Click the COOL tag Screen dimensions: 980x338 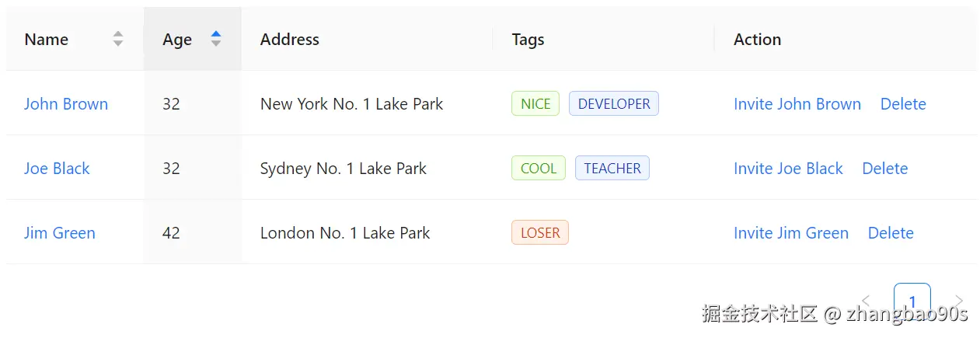pyautogui.click(x=539, y=169)
